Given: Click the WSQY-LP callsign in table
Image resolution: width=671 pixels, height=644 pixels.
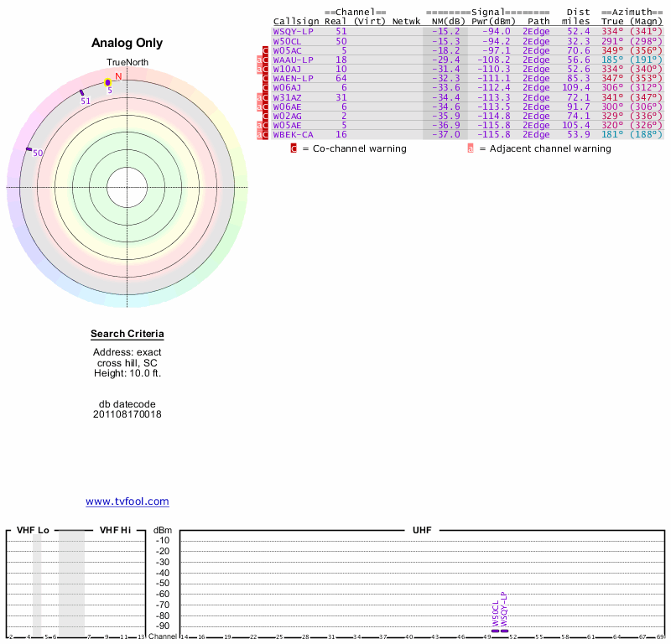Looking at the screenshot, I should click(293, 31).
